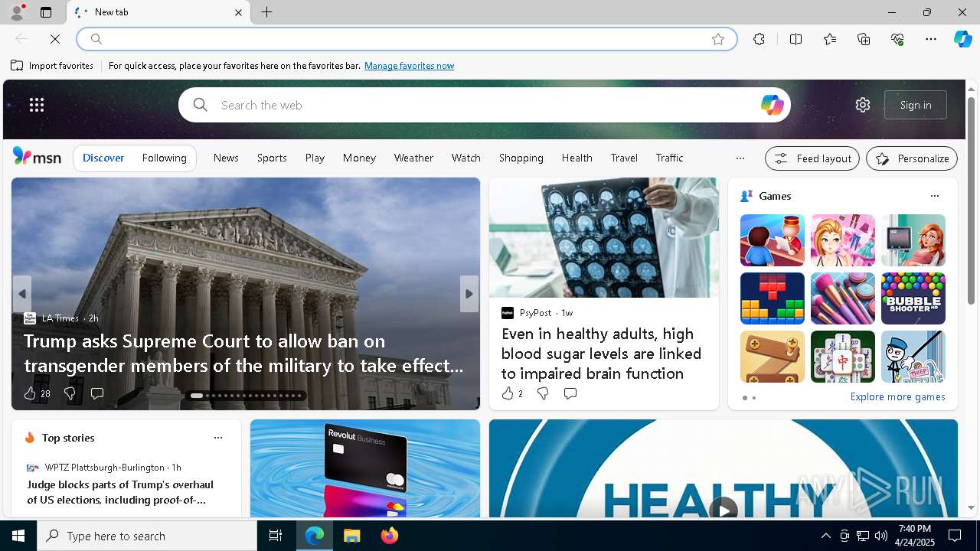
Task: Open the Copilot sidebar icon
Action: (962, 39)
